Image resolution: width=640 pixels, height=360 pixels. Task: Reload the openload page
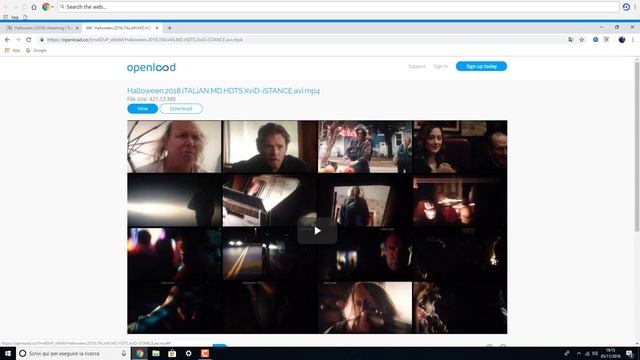tap(29, 40)
